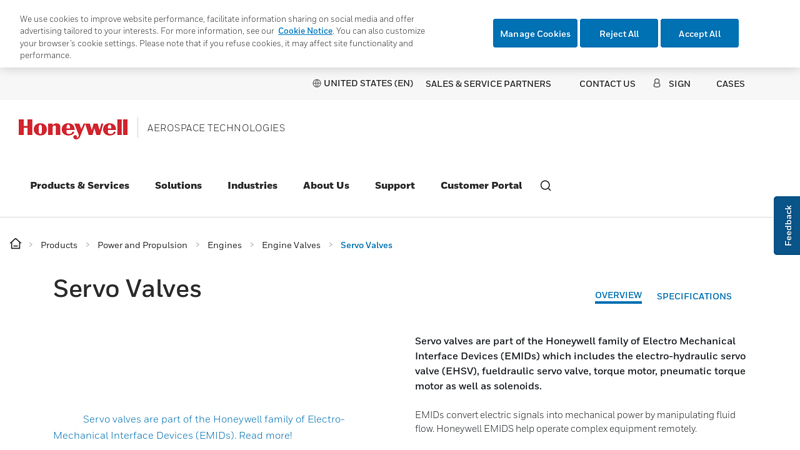The image size is (800, 450).
Task: Select the Overview tab
Action: 618,295
